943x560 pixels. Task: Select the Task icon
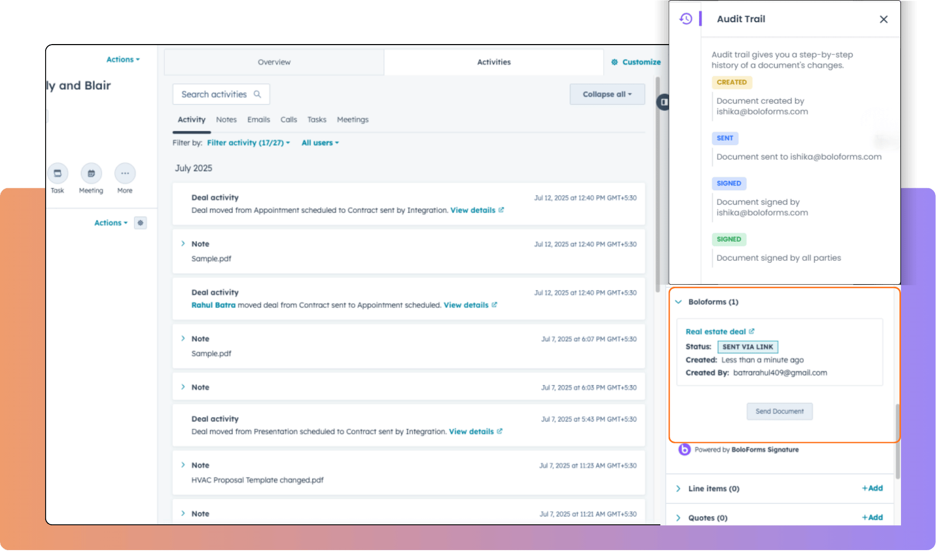57,174
